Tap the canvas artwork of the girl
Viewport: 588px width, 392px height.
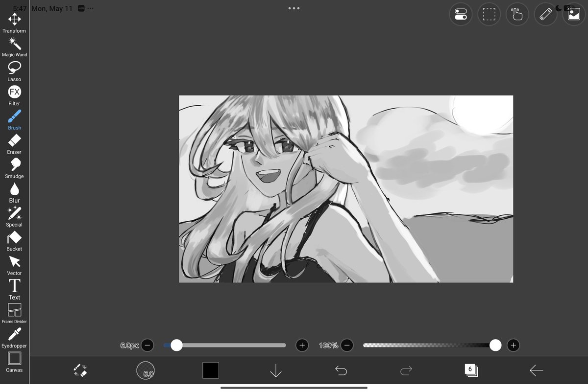tap(346, 189)
